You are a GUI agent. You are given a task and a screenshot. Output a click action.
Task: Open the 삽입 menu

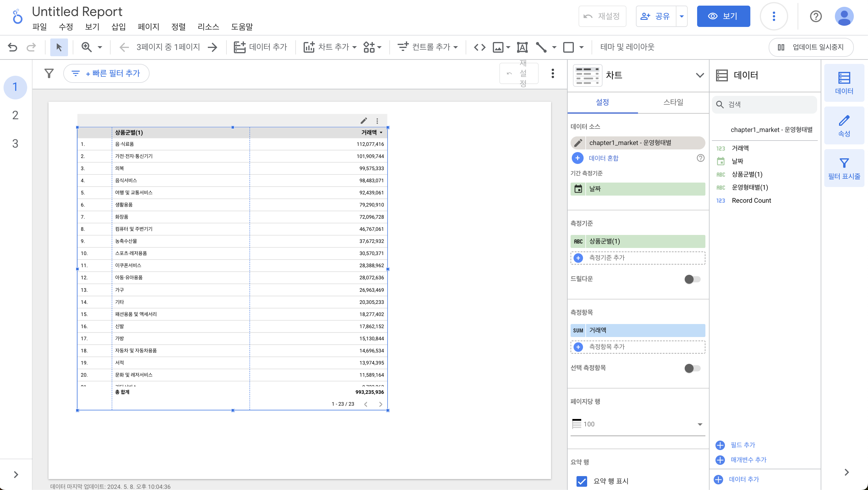118,27
